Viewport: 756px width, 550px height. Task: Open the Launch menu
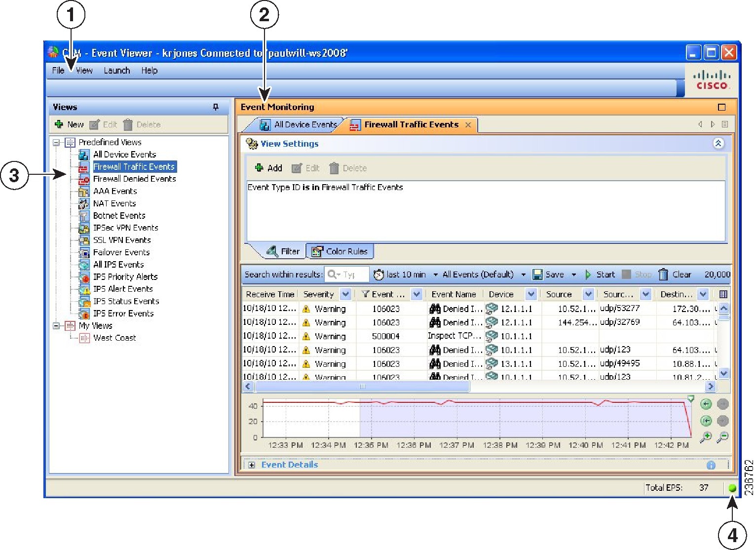tap(116, 71)
